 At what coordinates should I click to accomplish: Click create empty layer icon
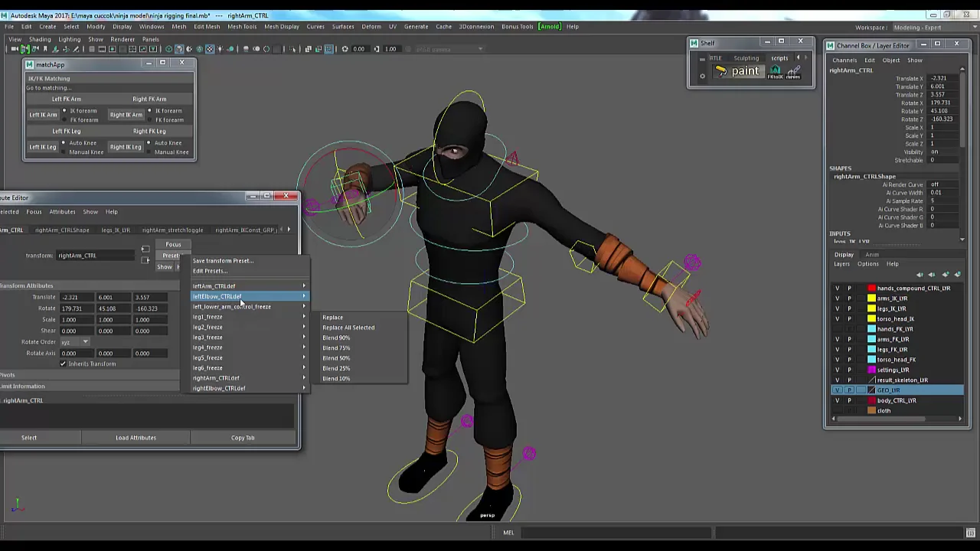point(946,274)
